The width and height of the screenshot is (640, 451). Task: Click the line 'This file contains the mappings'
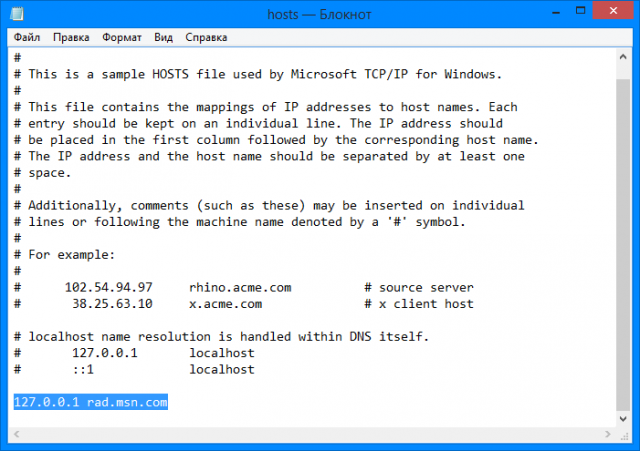click(x=265, y=107)
